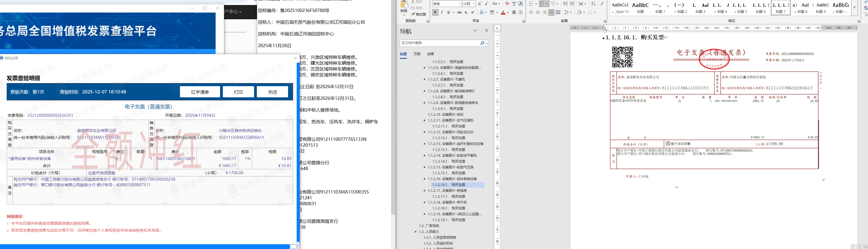The width and height of the screenshot is (868, 249).
Task: Click the paragraph shading paint bucket icon
Action: point(579,12)
